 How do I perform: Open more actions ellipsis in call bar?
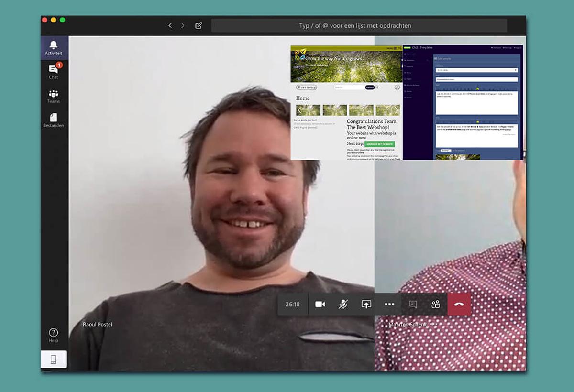tap(389, 305)
